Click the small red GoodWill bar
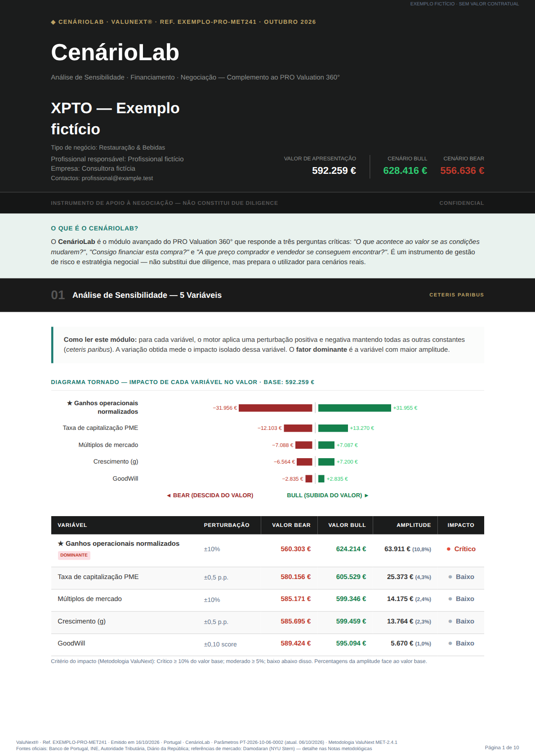Image resolution: width=535 pixels, height=756 pixels. pos(309,479)
